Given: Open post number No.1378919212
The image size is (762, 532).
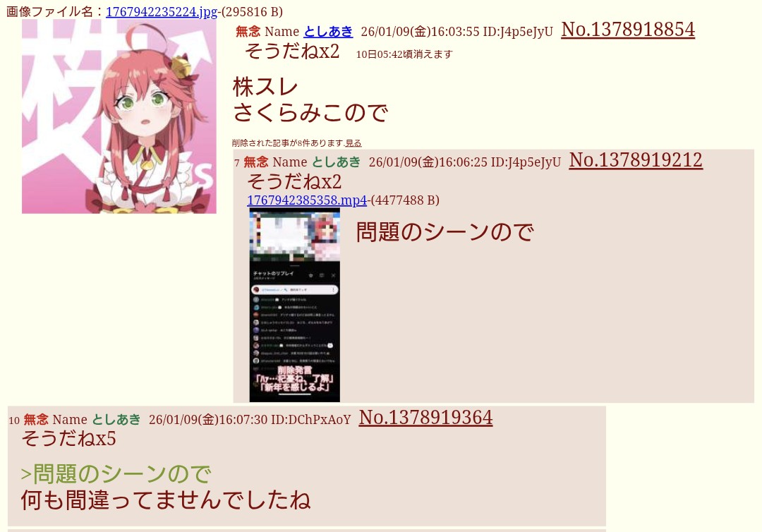Looking at the screenshot, I should (x=636, y=160).
